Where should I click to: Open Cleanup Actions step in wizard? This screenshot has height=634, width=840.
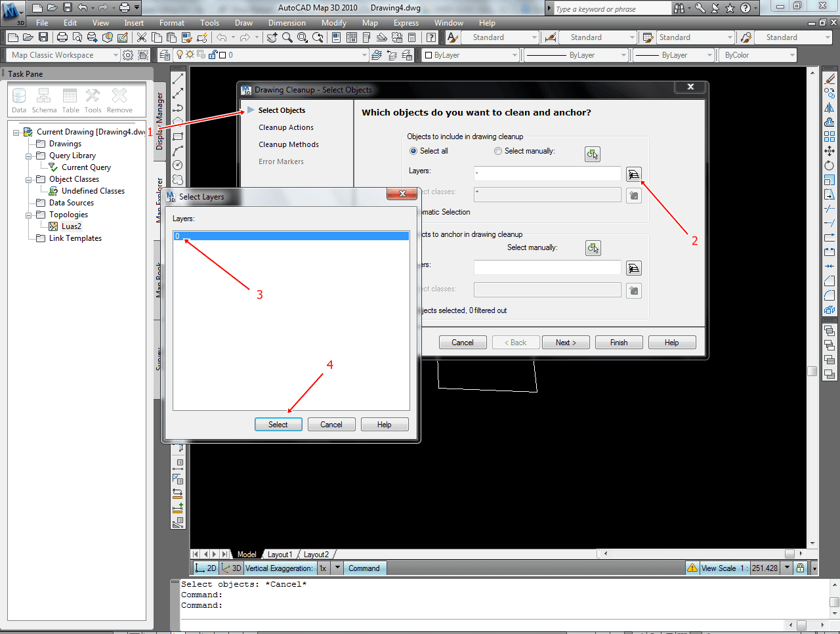286,127
